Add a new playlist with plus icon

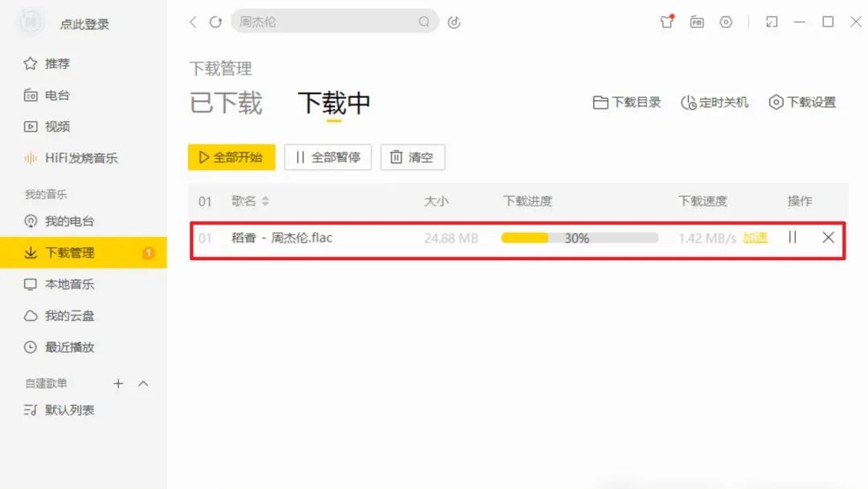[118, 383]
